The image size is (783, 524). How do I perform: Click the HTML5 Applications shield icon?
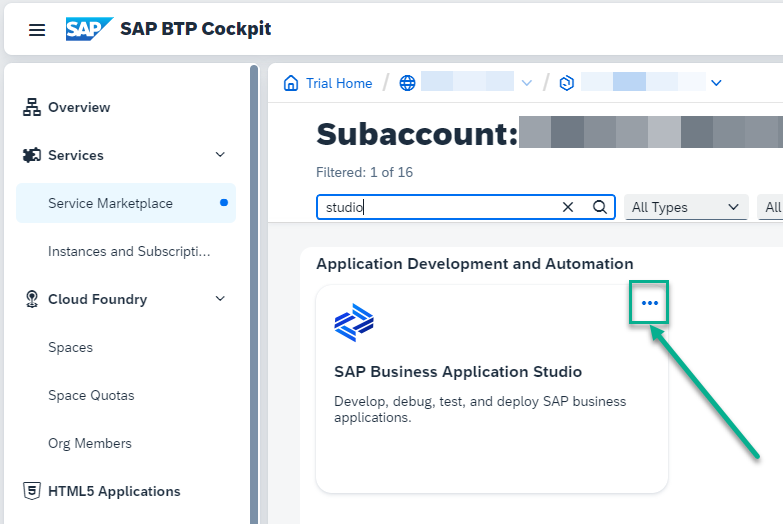(x=32, y=491)
